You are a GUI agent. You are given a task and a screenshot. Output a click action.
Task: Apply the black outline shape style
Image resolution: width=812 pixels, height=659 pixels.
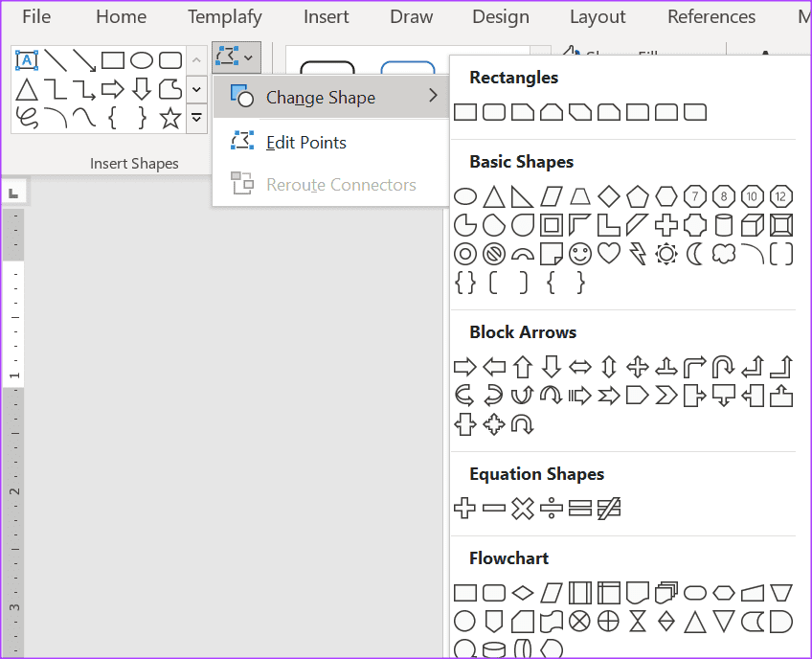click(x=327, y=67)
